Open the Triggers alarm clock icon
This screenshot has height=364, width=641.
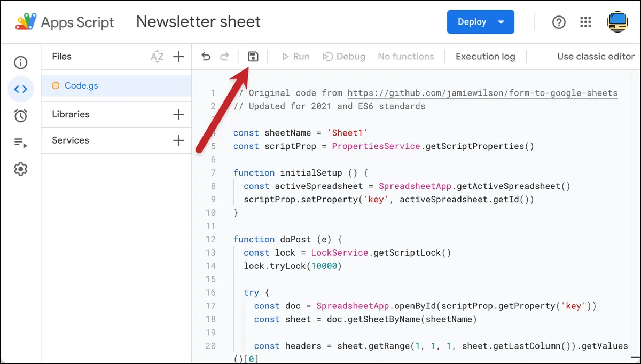click(21, 116)
